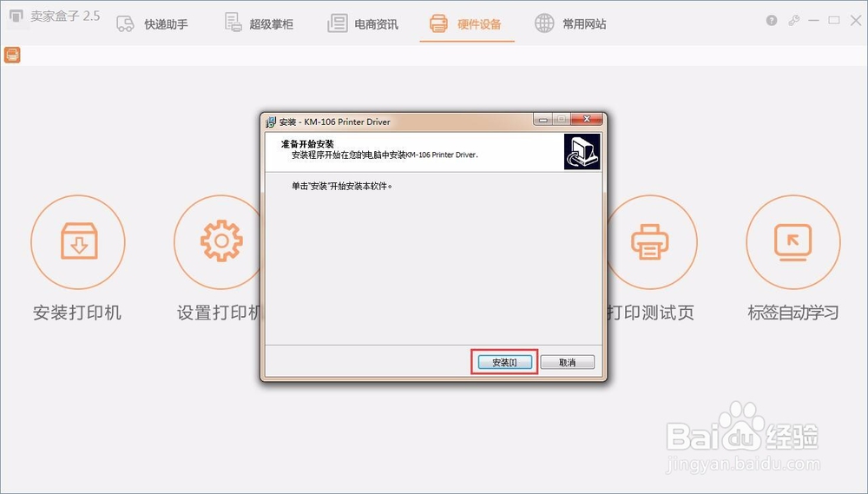Click the 超级掌柜 document icon
This screenshot has width=868, height=494.
pos(233,23)
